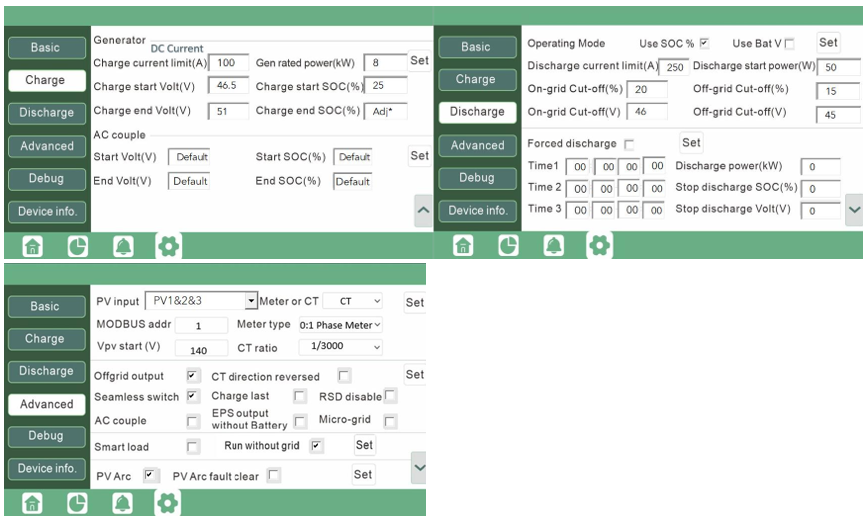Click up chevron in Charge panel
This screenshot has height=520, width=867.
coord(423,210)
